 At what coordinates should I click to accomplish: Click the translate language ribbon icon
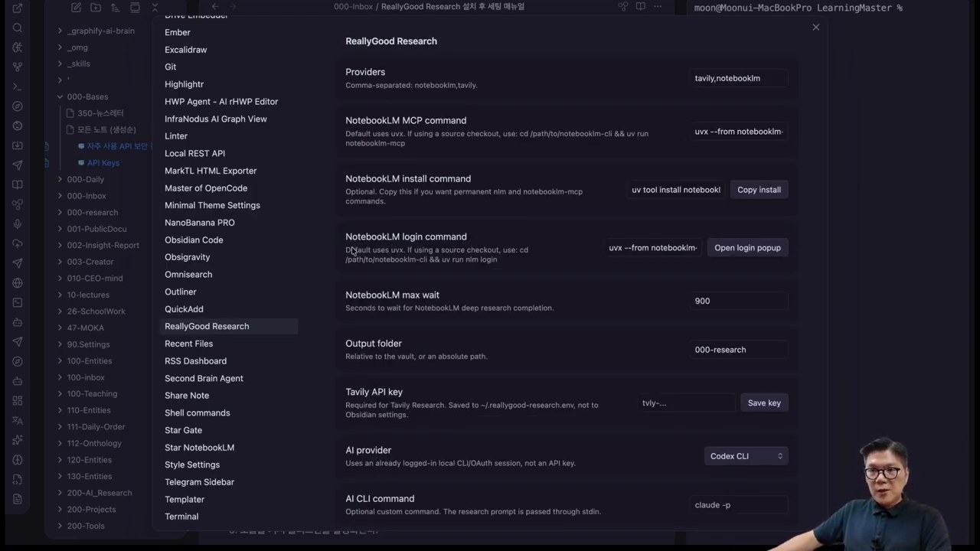18,420
